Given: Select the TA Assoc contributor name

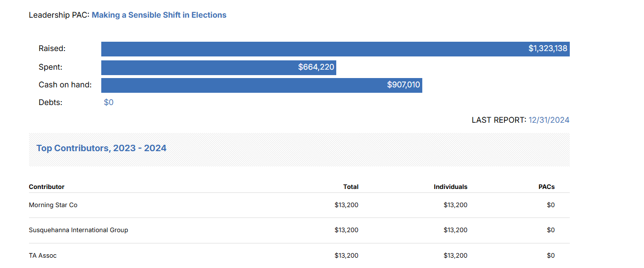Looking at the screenshot, I should (x=43, y=256).
